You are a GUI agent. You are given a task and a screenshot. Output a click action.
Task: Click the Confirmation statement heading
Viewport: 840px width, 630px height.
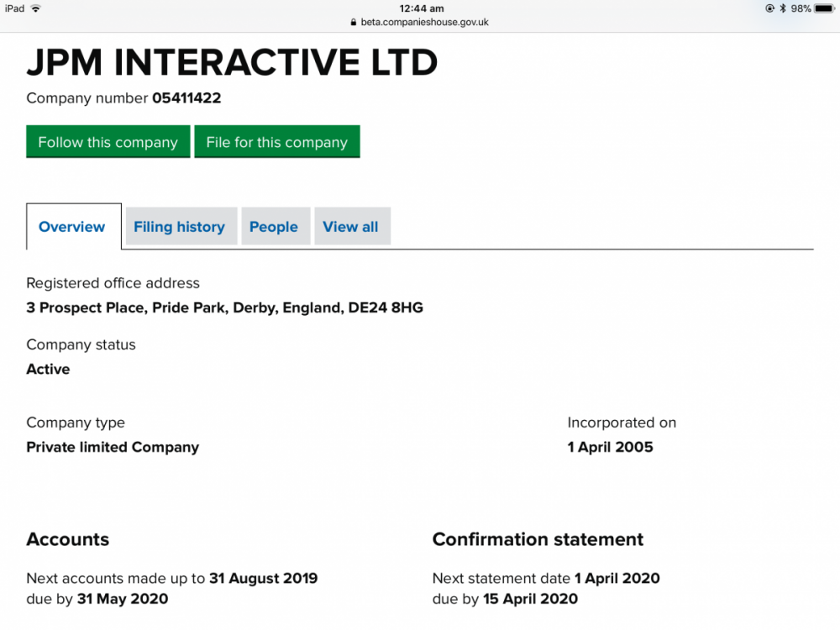538,539
